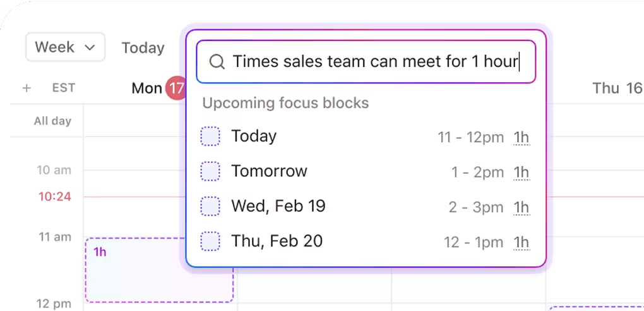Click the focus block icon for Today
This screenshot has width=644, height=311.
coord(210,137)
